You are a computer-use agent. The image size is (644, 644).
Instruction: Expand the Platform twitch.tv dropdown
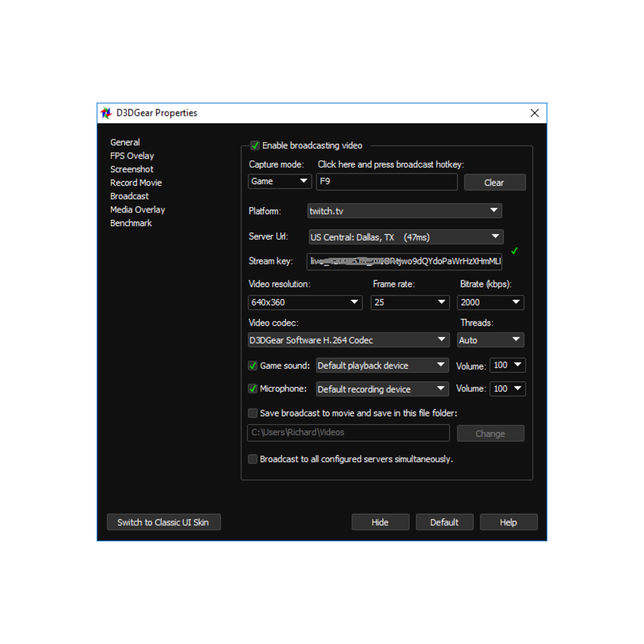tap(404, 211)
